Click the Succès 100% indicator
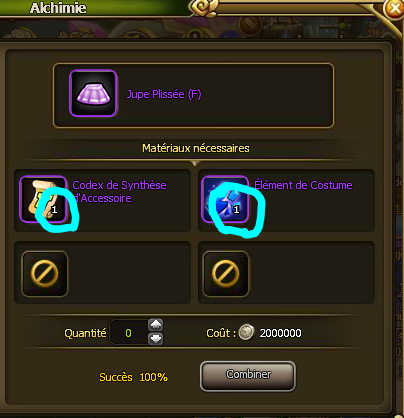404x418 pixels. click(x=133, y=377)
